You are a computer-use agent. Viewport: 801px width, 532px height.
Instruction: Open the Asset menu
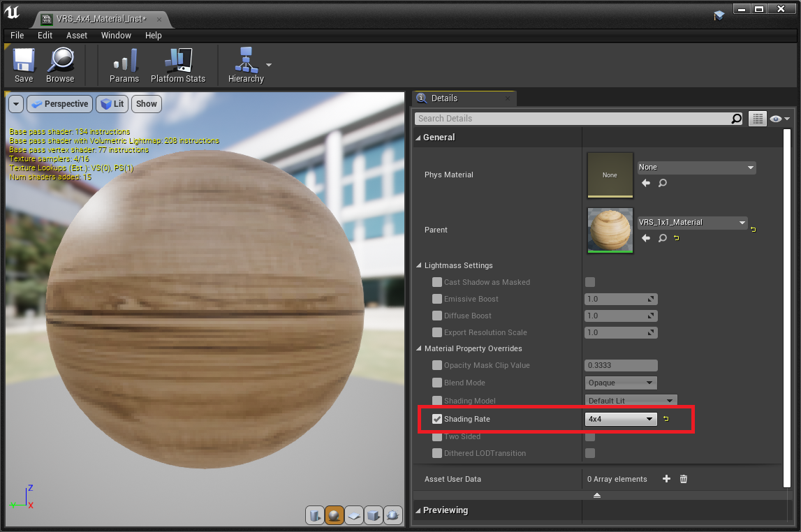click(77, 35)
